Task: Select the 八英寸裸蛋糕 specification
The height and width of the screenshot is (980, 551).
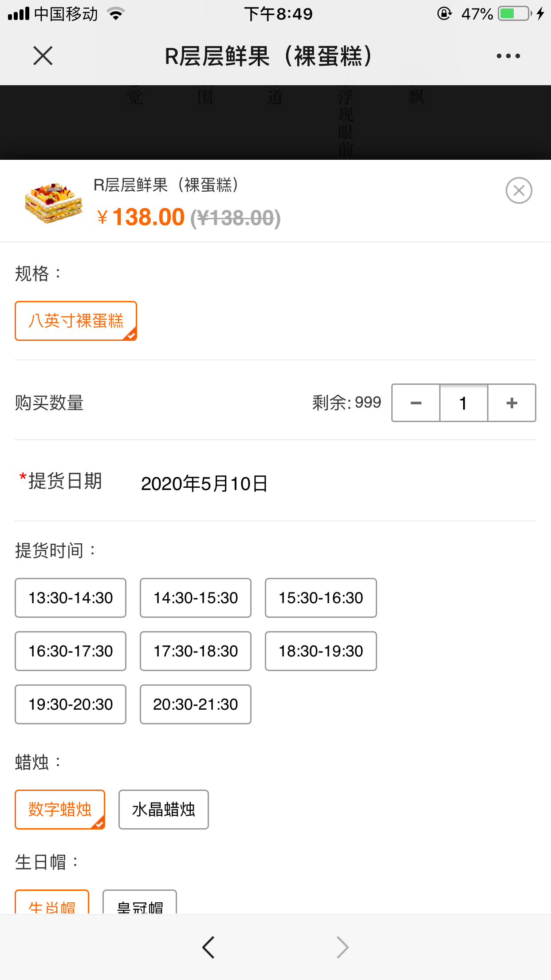Action: (x=76, y=321)
